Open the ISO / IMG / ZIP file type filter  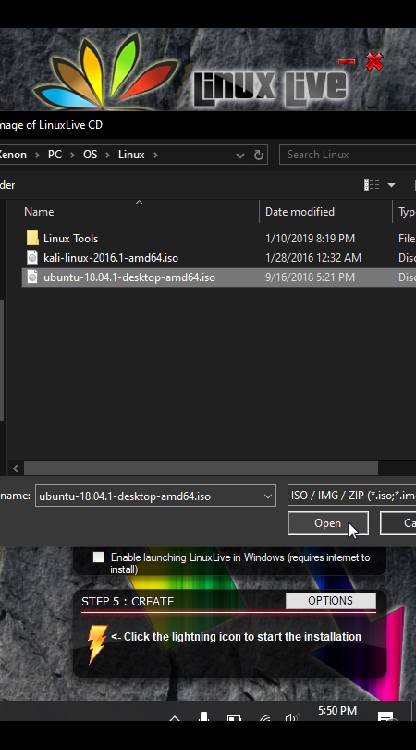[x=352, y=496]
